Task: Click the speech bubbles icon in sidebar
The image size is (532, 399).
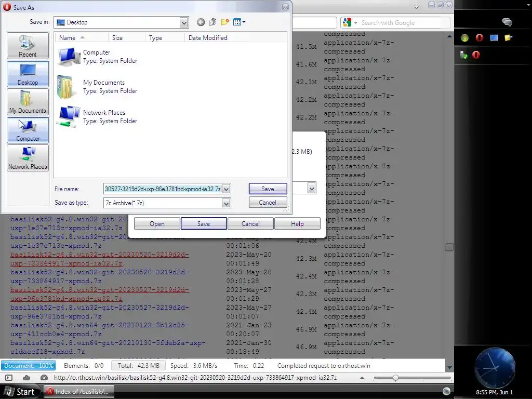Action: pos(507,22)
